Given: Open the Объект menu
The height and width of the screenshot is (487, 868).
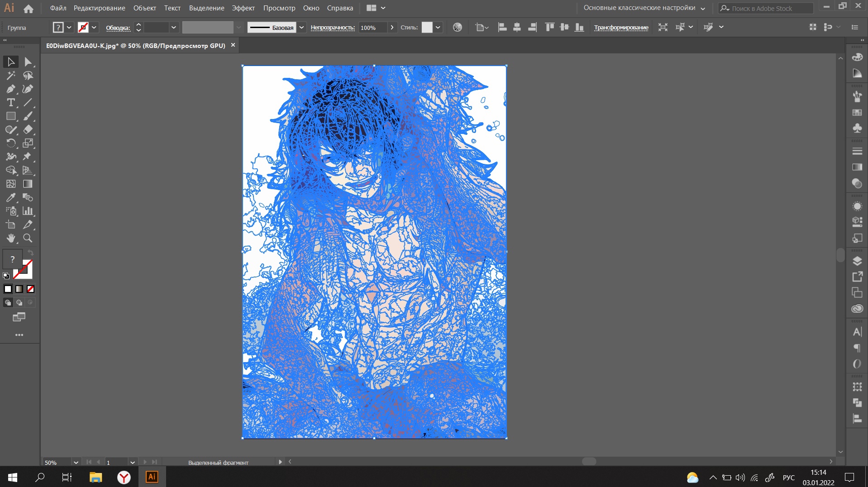Looking at the screenshot, I should click(144, 8).
